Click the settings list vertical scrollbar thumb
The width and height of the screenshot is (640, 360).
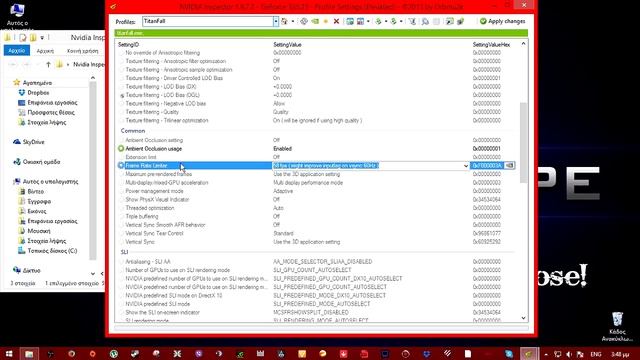523,143
